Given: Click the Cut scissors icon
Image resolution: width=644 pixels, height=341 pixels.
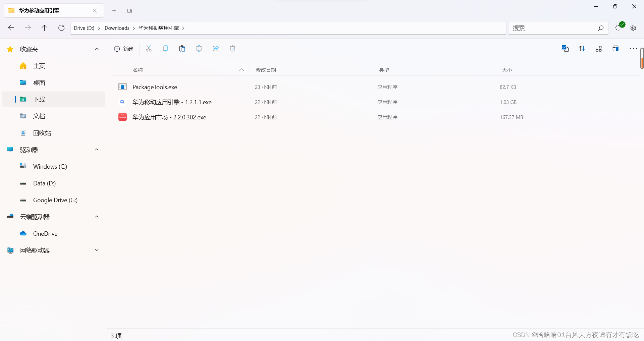Looking at the screenshot, I should (149, 49).
